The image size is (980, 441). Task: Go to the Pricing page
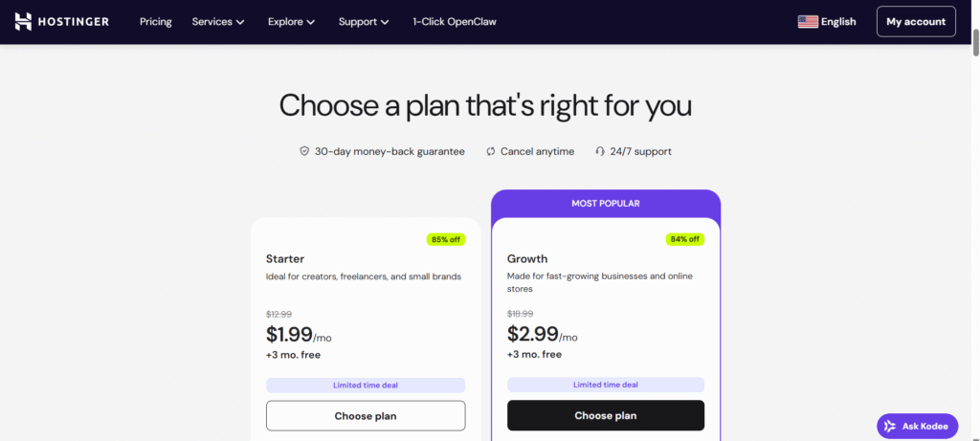click(x=155, y=21)
